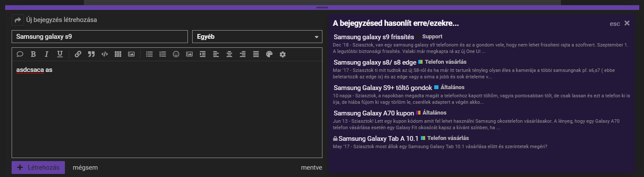Insert a bulleted list

149,54
